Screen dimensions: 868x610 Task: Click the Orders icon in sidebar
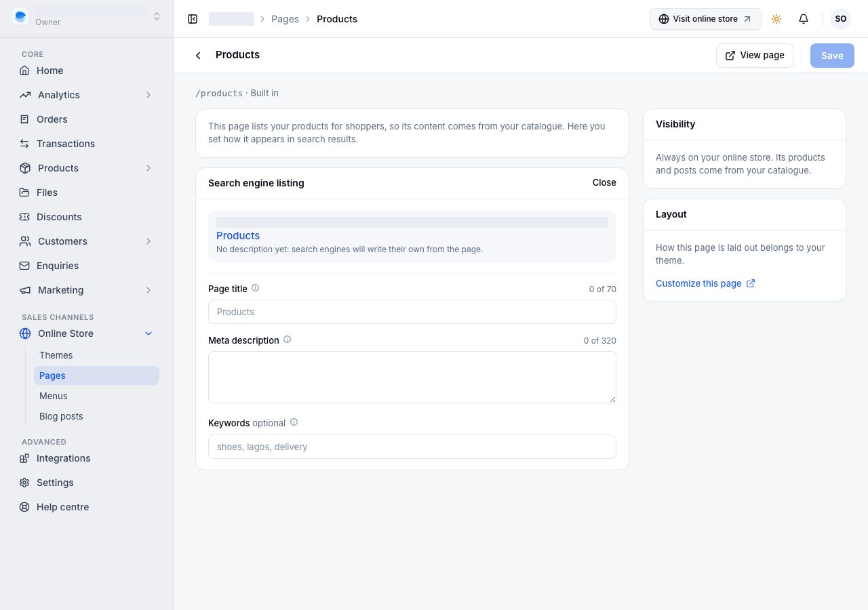click(x=24, y=119)
